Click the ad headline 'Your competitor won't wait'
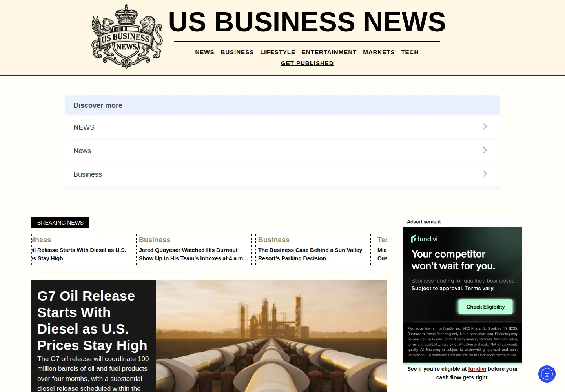Viewport: 565px width, 392px height. (453, 260)
